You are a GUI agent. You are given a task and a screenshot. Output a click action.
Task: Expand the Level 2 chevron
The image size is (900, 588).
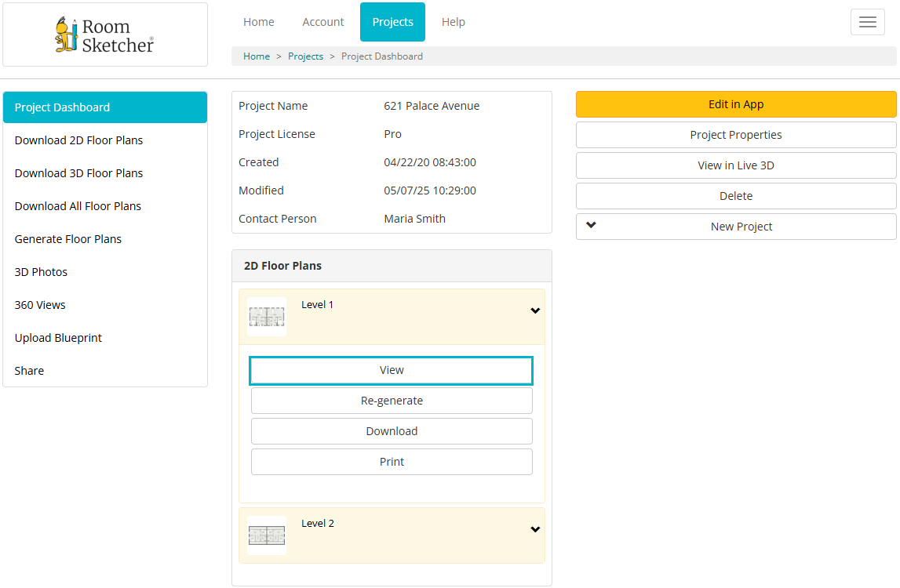pos(535,529)
